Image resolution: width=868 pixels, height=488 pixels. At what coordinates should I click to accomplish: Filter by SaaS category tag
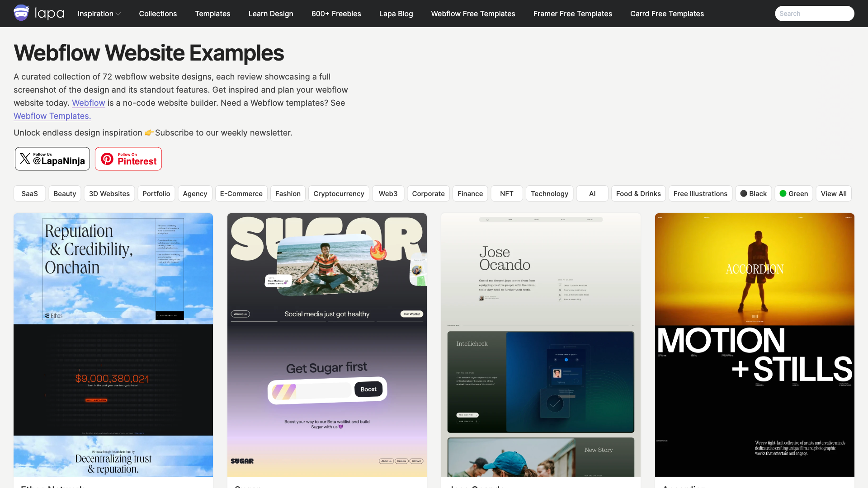point(29,193)
